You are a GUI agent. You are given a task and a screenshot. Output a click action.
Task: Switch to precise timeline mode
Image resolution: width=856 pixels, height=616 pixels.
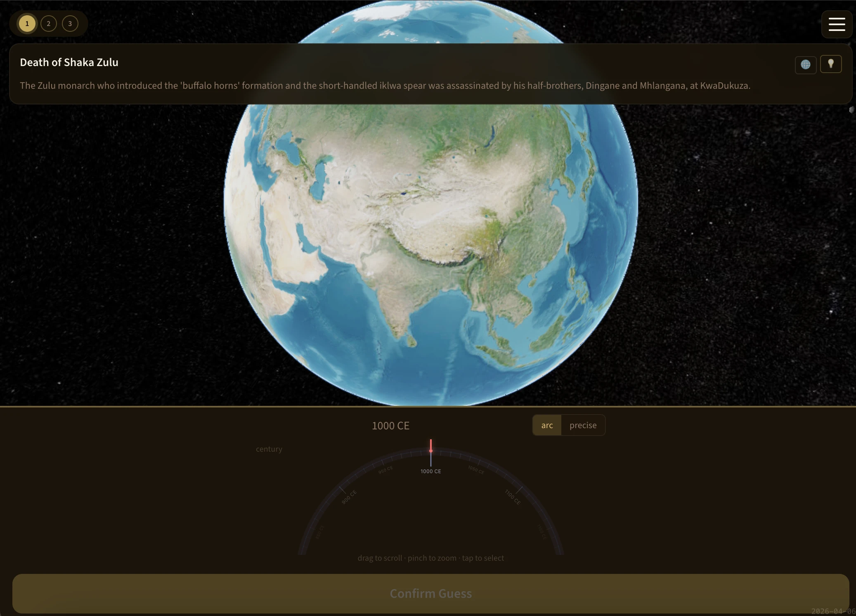pyautogui.click(x=583, y=425)
